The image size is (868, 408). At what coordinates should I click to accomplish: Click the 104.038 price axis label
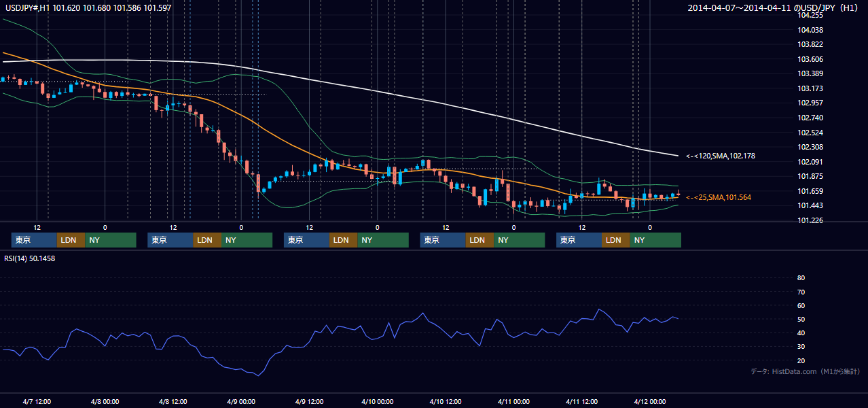click(810, 30)
